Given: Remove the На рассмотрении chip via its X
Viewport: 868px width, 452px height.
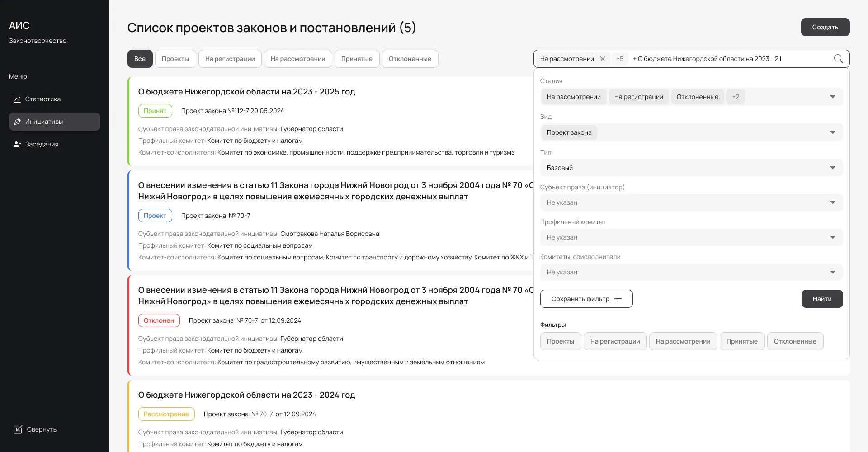Looking at the screenshot, I should coord(603,59).
